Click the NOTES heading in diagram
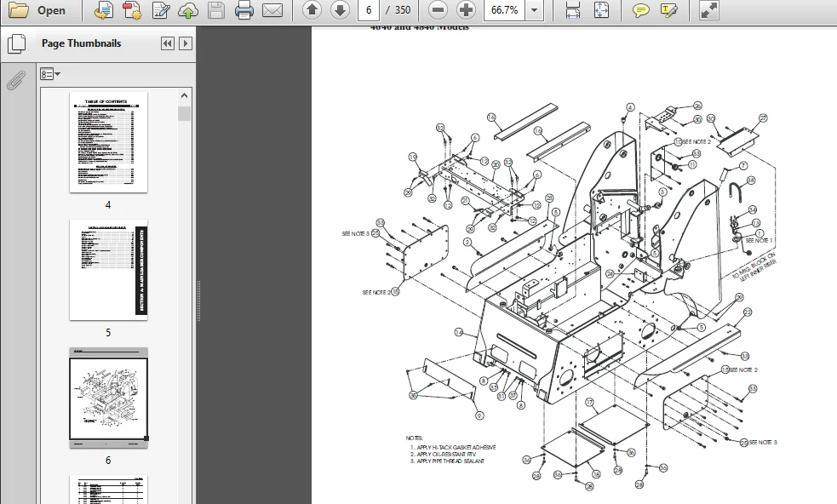The width and height of the screenshot is (837, 504). click(x=414, y=438)
